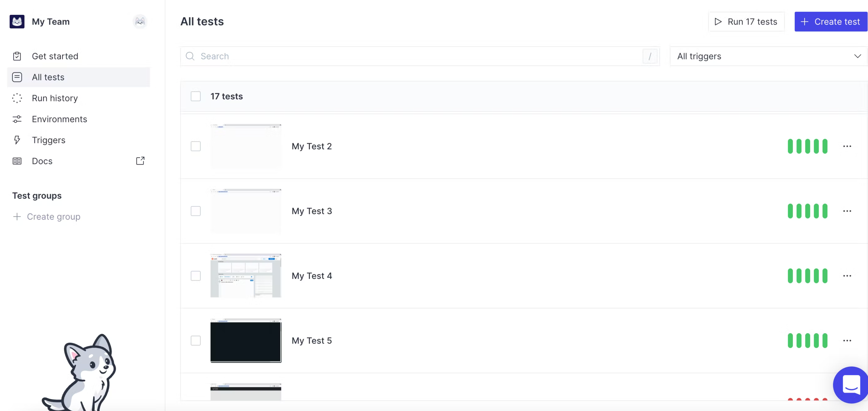868x411 pixels.
Task: Open the Docs external link icon
Action: tap(140, 161)
